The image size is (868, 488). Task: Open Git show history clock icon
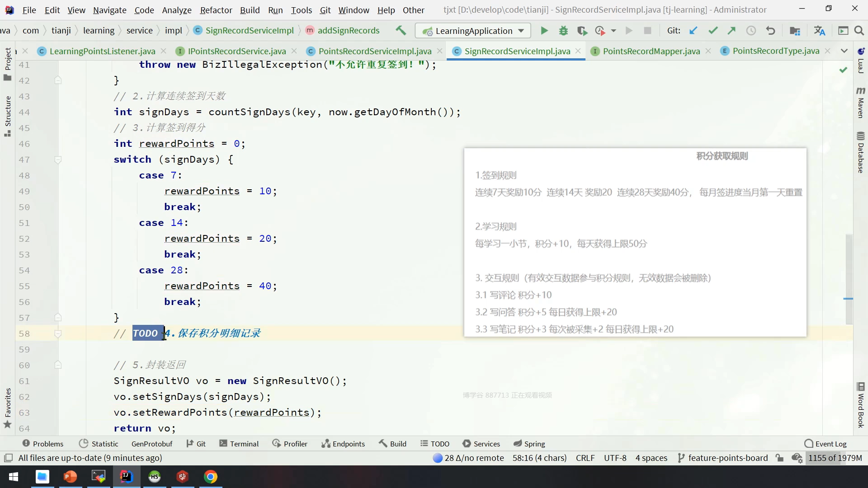click(751, 31)
